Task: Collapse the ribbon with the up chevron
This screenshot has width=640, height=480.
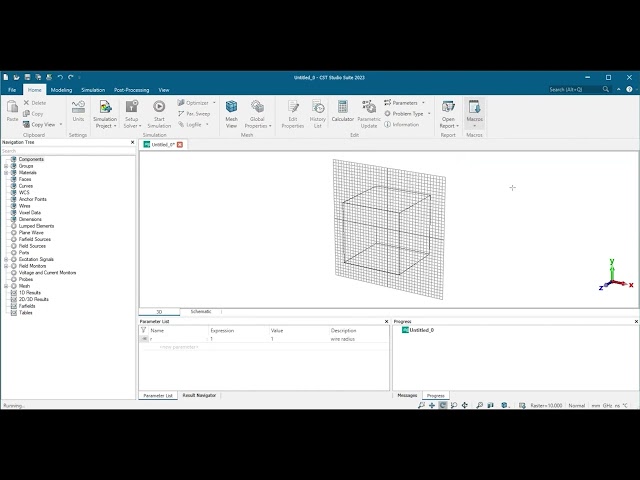Action: (x=618, y=89)
